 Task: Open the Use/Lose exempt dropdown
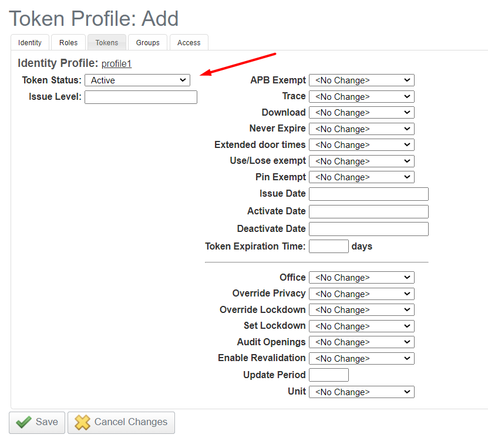coord(361,161)
